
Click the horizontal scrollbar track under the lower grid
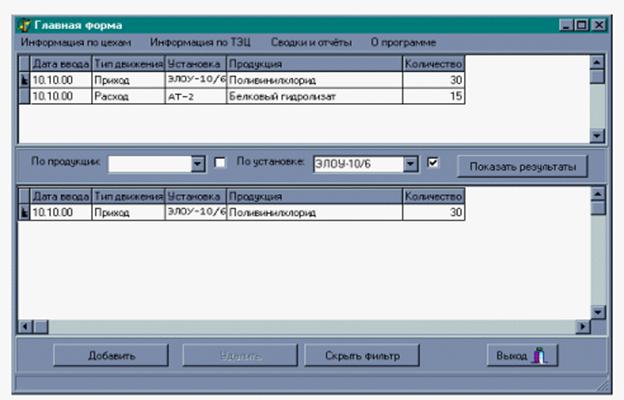(300, 326)
